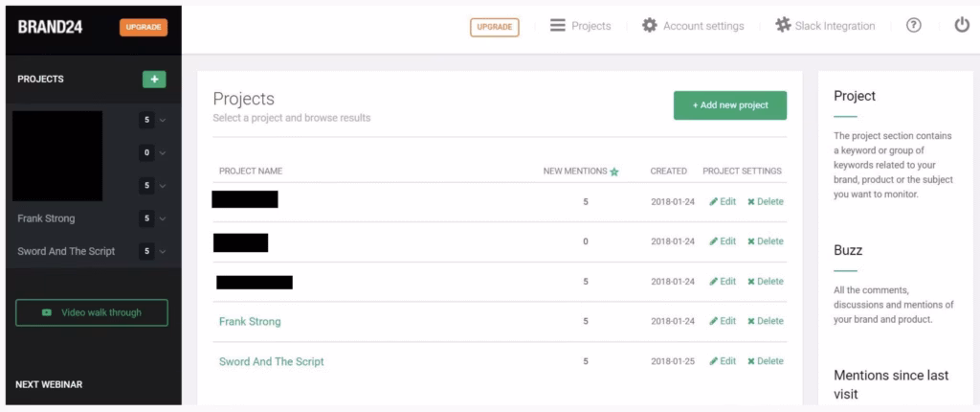This screenshot has width=980, height=412.
Task: Select Frank Strong in the sidebar list
Action: pos(46,218)
